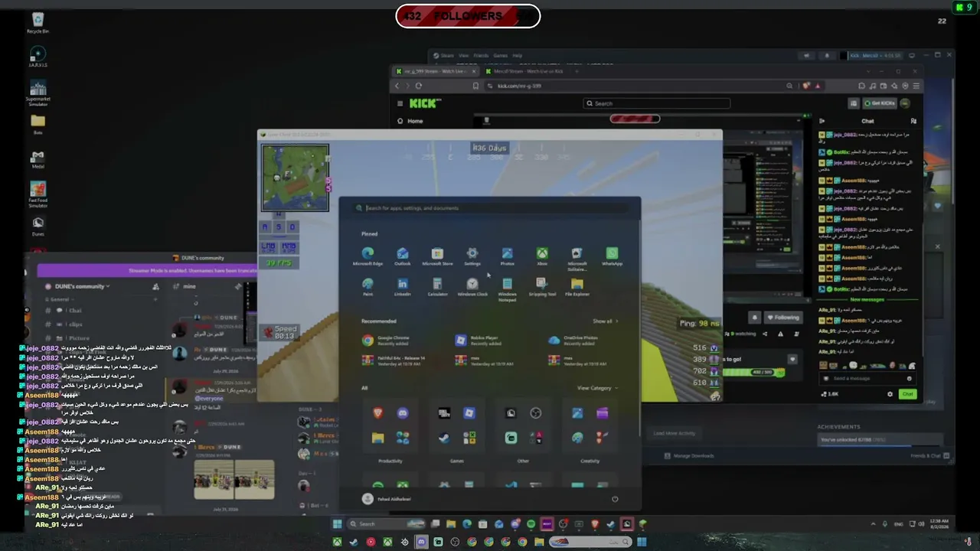
Task: Open the new tab button in browser
Action: pyautogui.click(x=578, y=71)
